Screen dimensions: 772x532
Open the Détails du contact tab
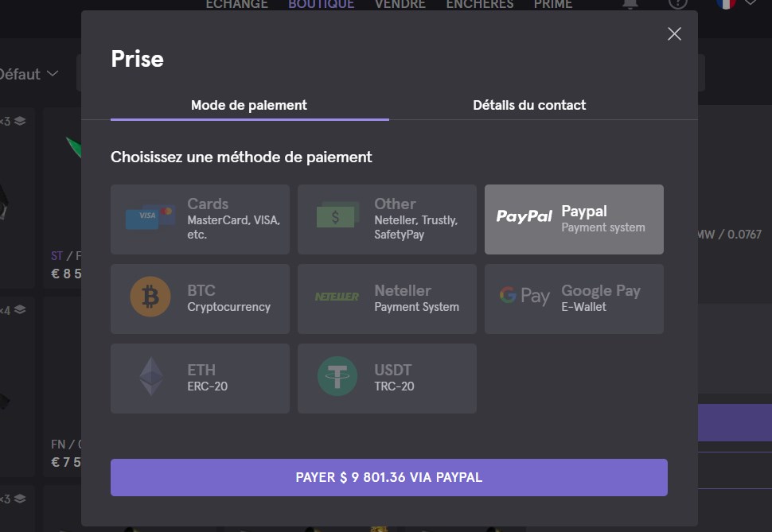click(x=529, y=105)
